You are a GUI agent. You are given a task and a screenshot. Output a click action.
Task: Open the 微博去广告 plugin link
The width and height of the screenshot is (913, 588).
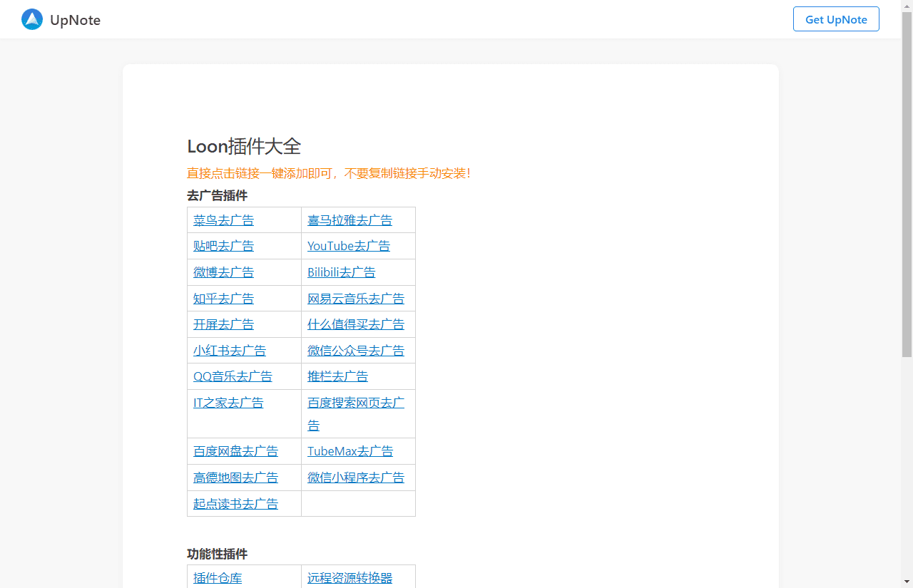pyautogui.click(x=223, y=272)
